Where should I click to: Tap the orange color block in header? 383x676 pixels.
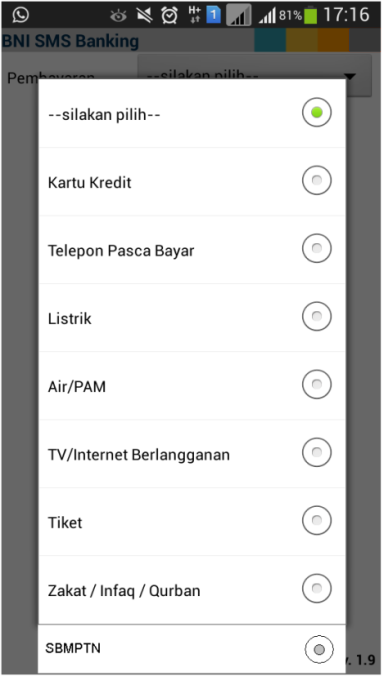pyautogui.click(x=333, y=40)
